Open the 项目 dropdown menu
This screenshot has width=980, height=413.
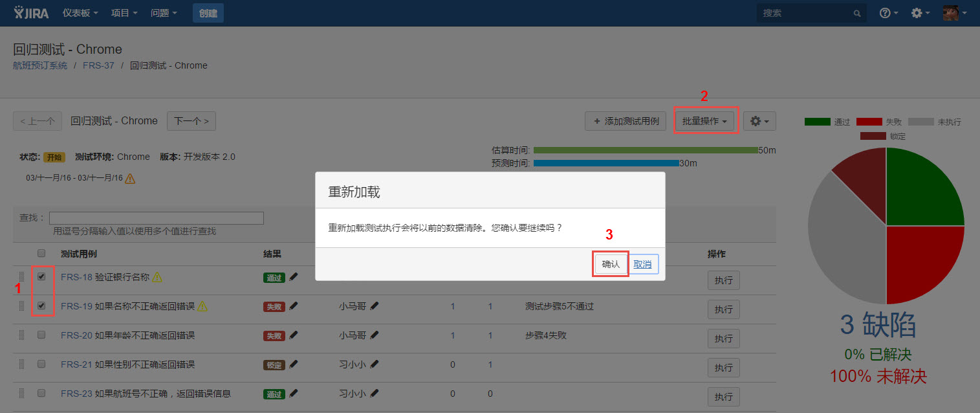[124, 13]
